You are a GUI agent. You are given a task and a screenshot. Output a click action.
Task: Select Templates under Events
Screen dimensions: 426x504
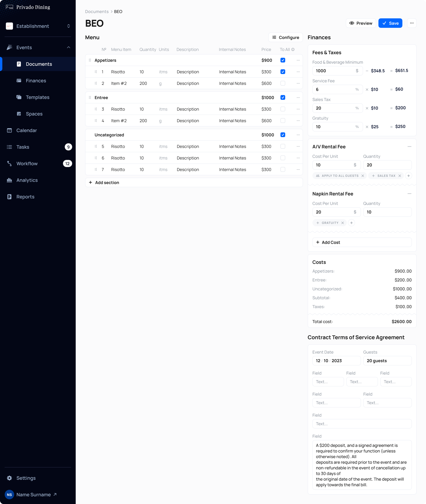click(x=38, y=97)
